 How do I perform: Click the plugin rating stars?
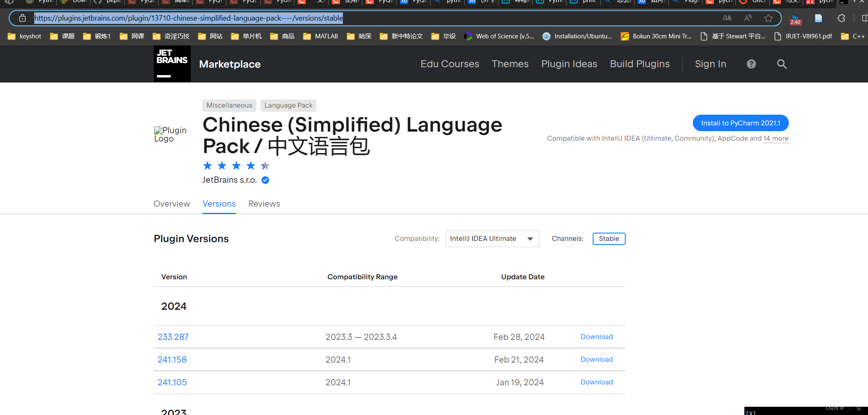pyautogui.click(x=236, y=165)
